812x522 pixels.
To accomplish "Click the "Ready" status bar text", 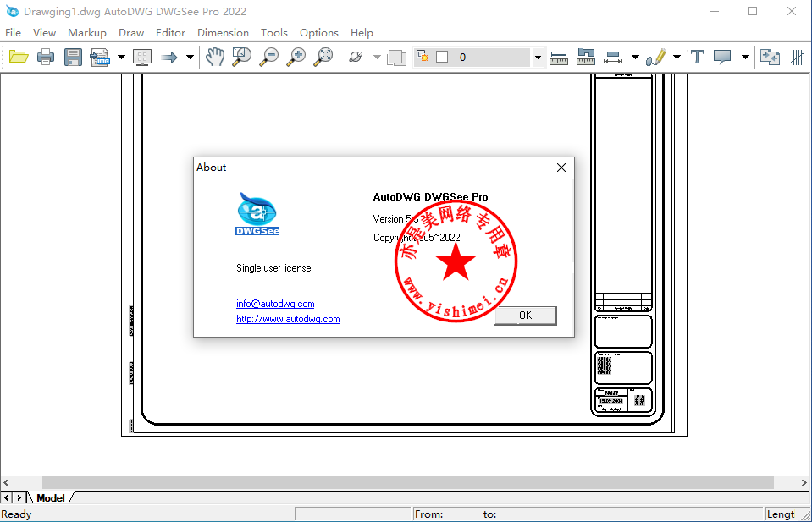I will coord(16,514).
